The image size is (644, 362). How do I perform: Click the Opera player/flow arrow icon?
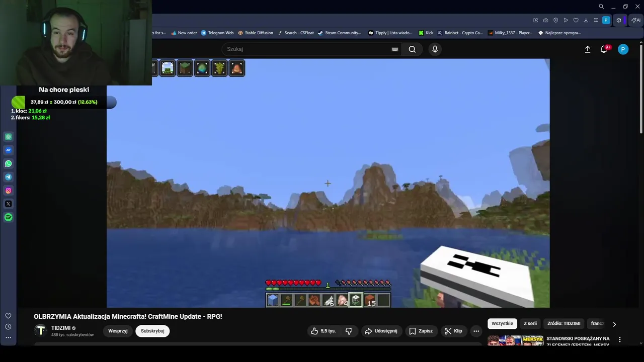point(566,20)
